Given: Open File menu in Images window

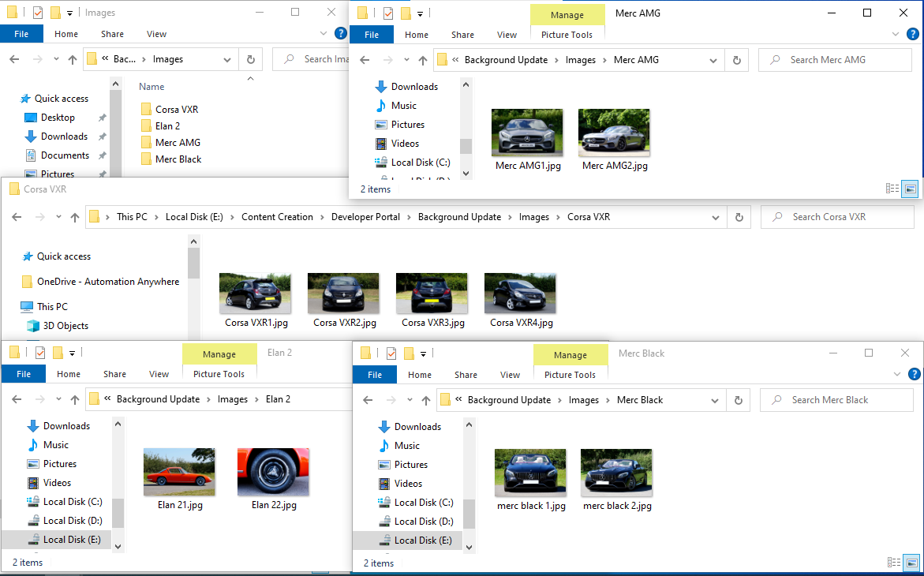Looking at the screenshot, I should click(x=21, y=34).
